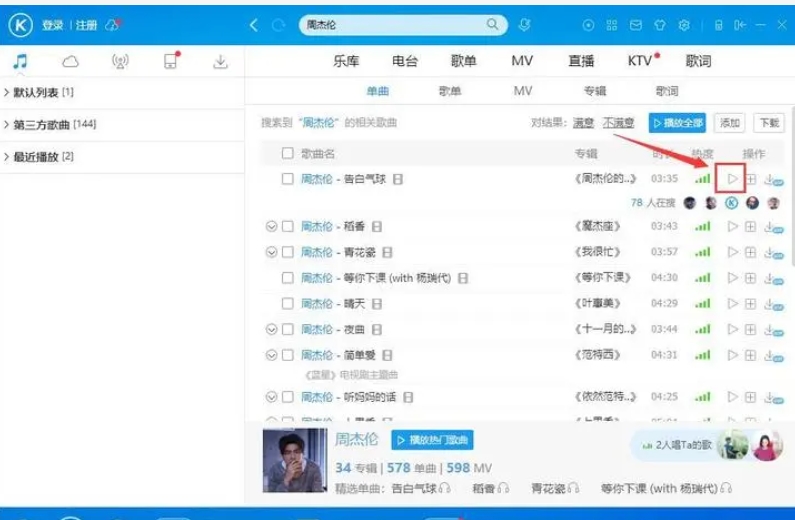Tick the checkbox next to 等你下课
Viewport: 795px width, 520px height.
pyautogui.click(x=287, y=278)
